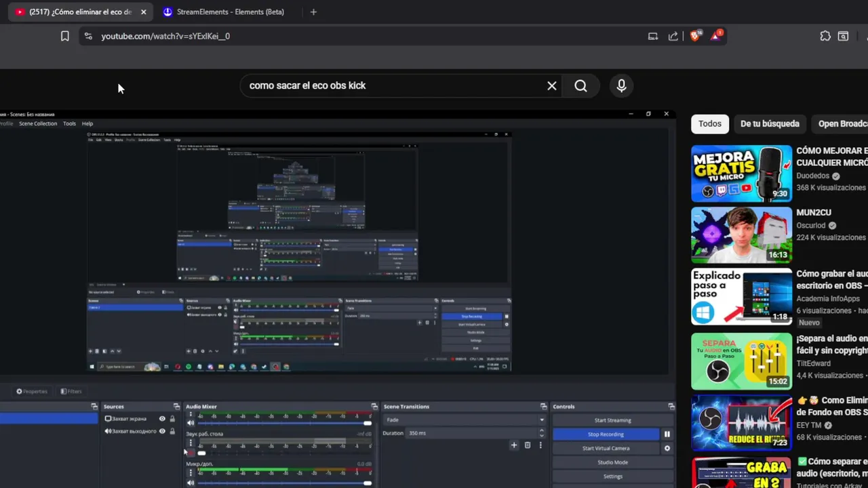
Task: Toggle eye visibility for Захват выходного source
Action: [x=162, y=431]
